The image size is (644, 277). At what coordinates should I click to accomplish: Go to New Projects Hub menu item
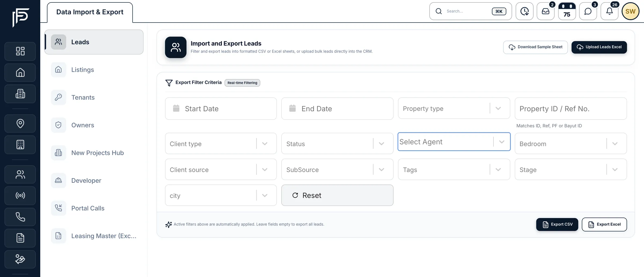pos(94,153)
